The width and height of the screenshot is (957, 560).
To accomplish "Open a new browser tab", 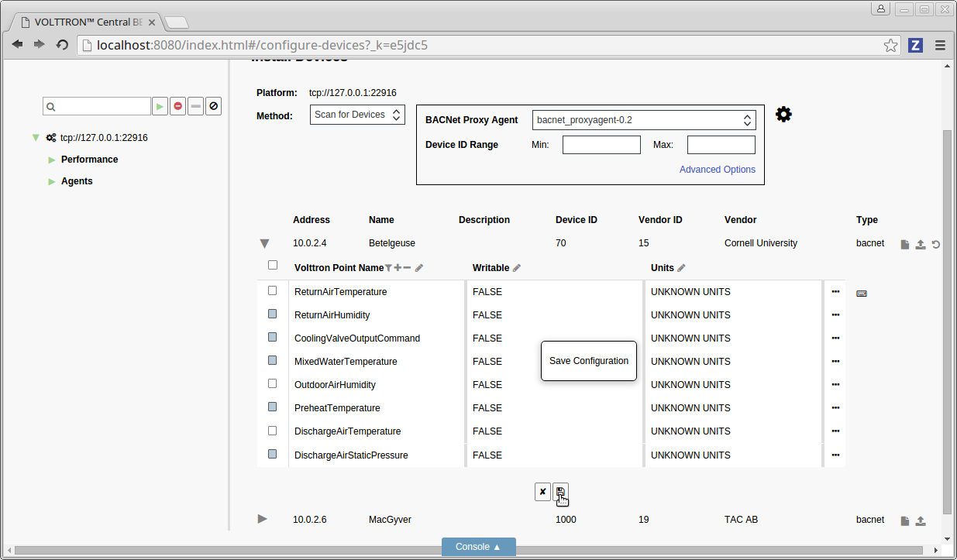I will tap(176, 22).
